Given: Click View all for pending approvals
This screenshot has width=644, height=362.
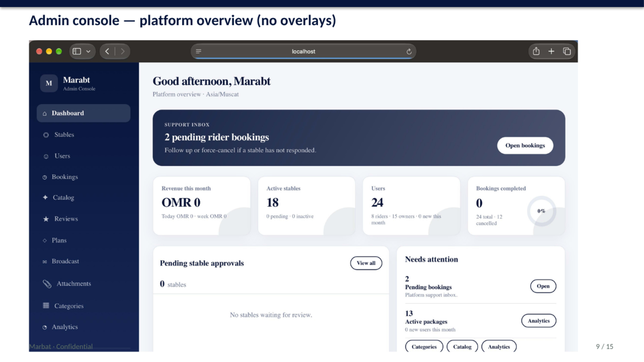Looking at the screenshot, I should tap(366, 263).
